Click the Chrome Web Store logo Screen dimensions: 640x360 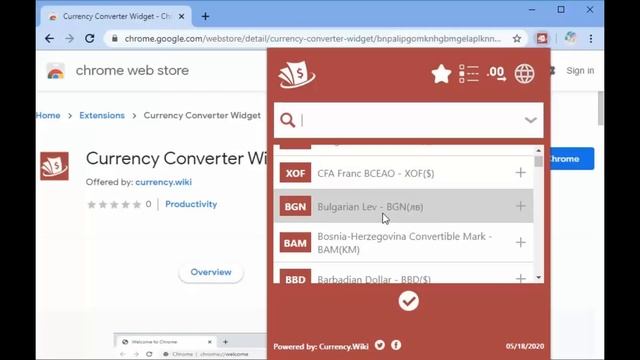56,71
